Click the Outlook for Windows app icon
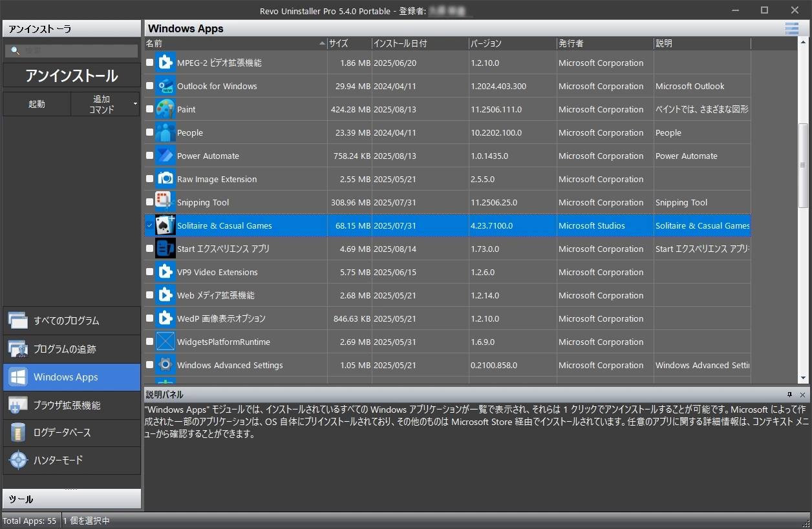 click(166, 86)
